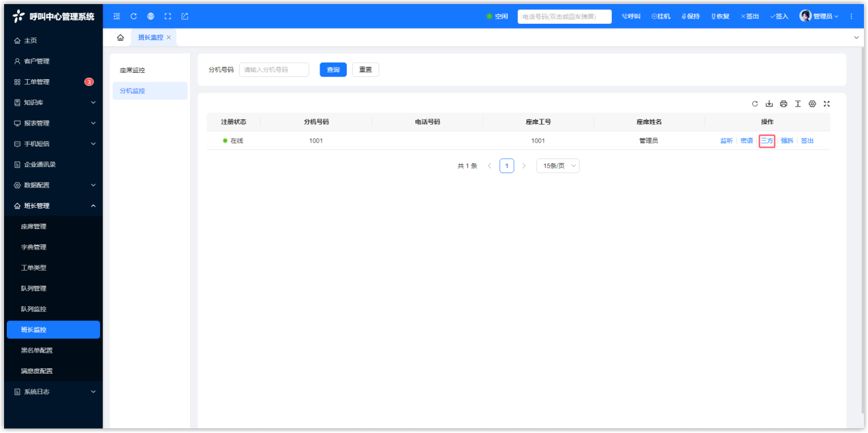Click the table export download icon
868x433 pixels.
click(x=769, y=104)
